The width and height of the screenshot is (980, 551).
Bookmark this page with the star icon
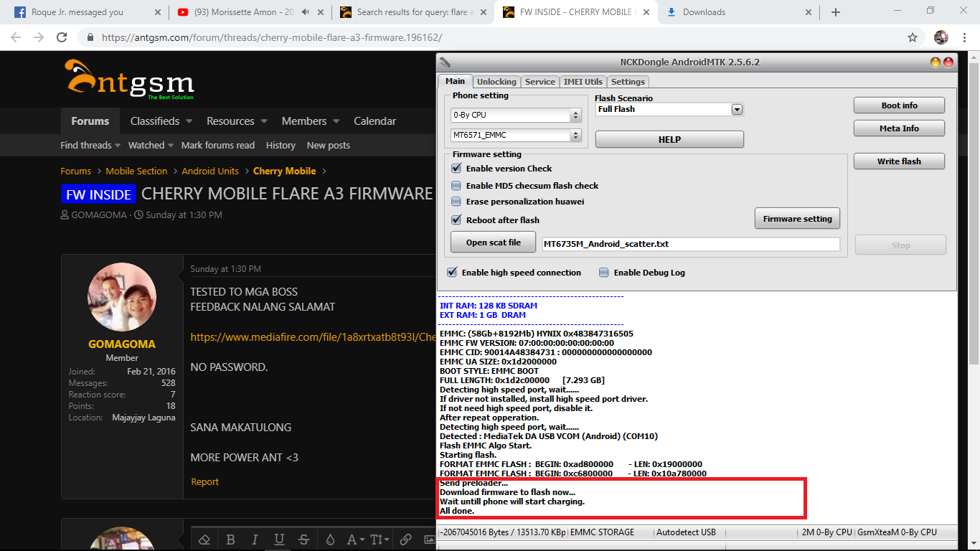tap(913, 37)
